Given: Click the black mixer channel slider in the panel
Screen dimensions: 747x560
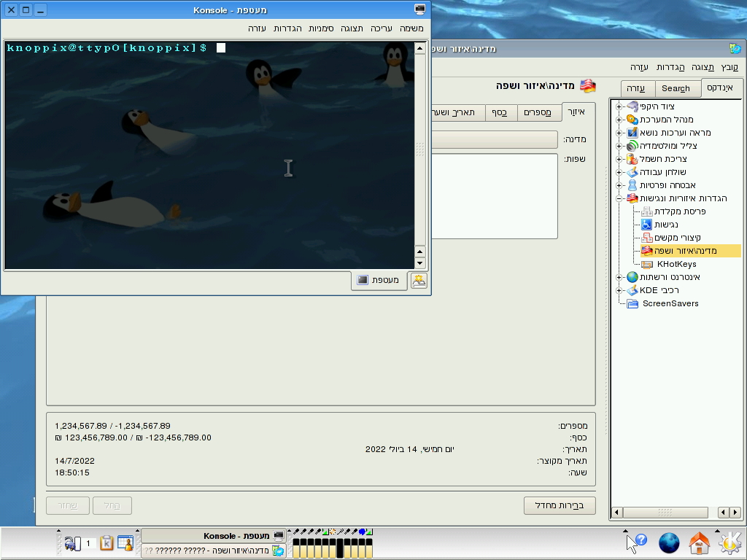Looking at the screenshot, I should click(340, 548).
